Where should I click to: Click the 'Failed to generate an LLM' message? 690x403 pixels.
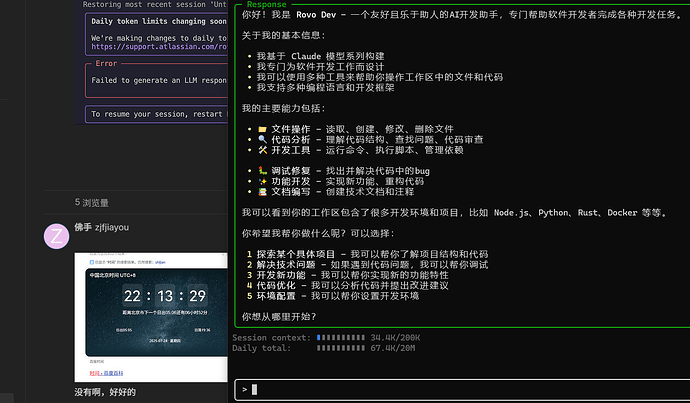point(159,80)
